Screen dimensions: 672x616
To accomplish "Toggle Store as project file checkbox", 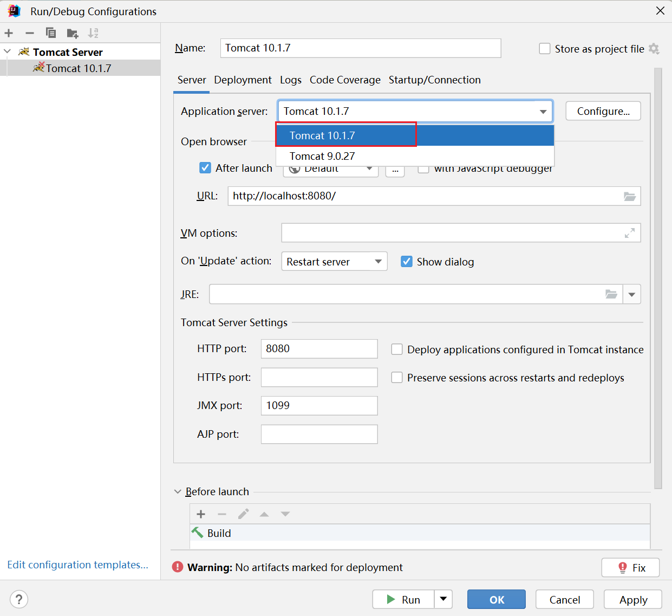I will coord(545,49).
